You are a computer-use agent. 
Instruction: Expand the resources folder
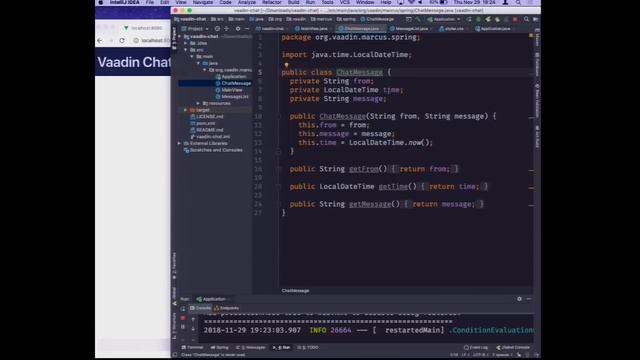click(x=198, y=103)
